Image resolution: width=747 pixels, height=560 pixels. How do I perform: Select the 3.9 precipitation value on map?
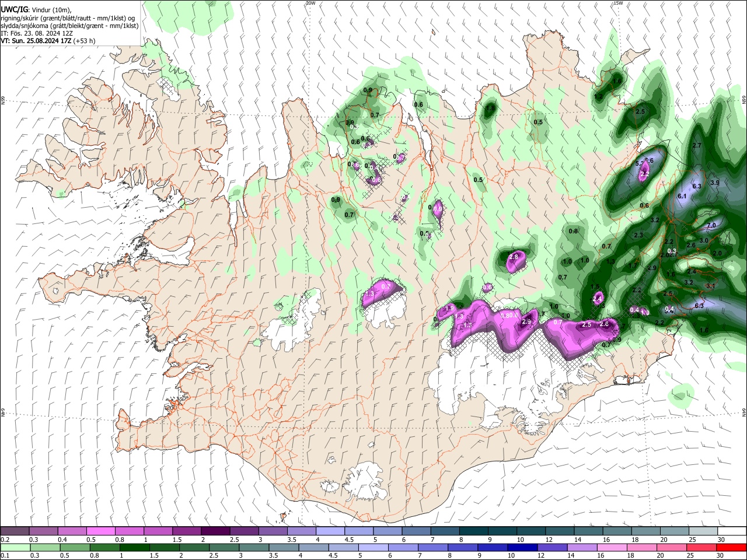(x=714, y=183)
